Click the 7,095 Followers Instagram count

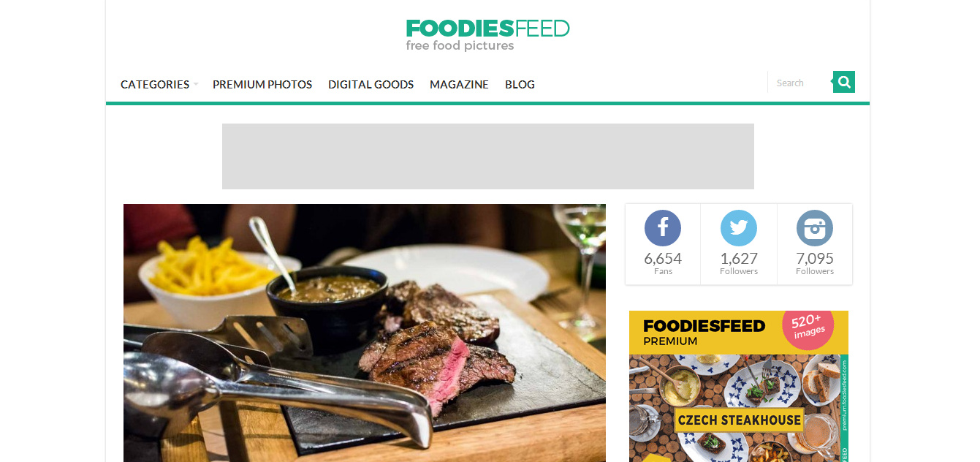815,263
